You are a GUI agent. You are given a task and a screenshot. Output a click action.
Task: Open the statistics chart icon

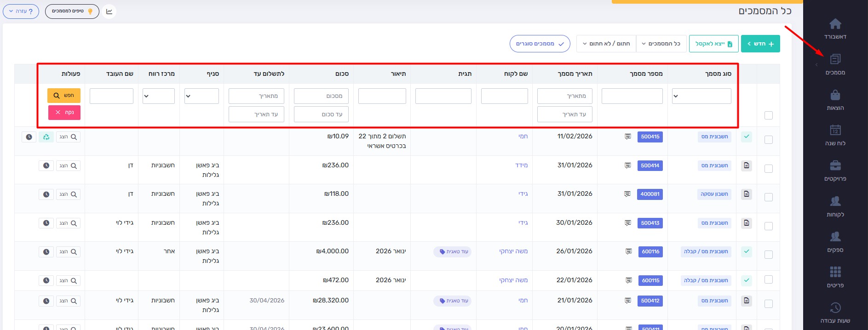109,11
